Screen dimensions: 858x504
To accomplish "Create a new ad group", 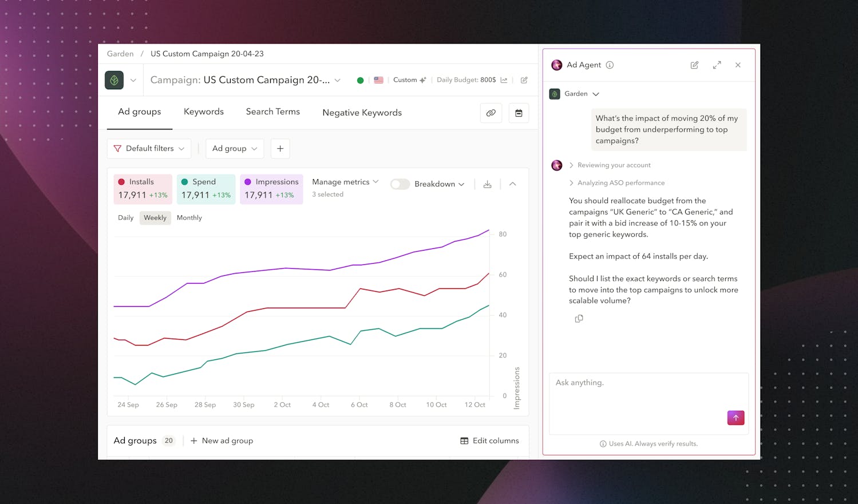I will [222, 440].
